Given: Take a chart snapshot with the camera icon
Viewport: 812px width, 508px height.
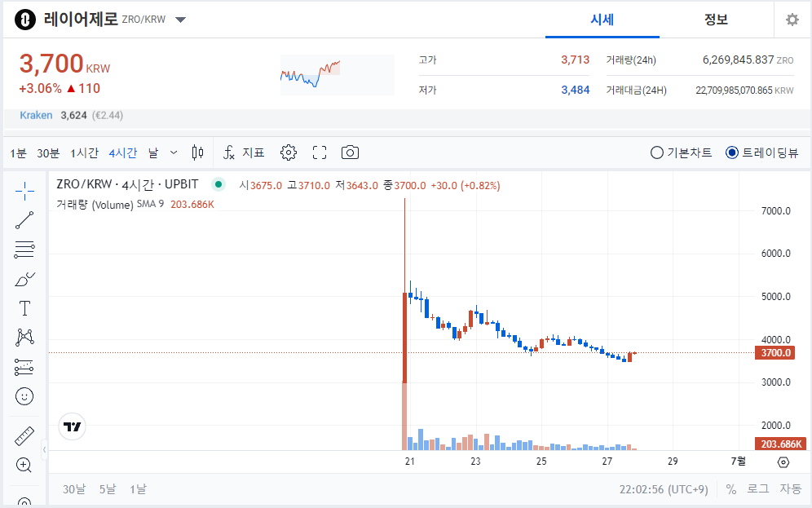Looking at the screenshot, I should 350,152.
